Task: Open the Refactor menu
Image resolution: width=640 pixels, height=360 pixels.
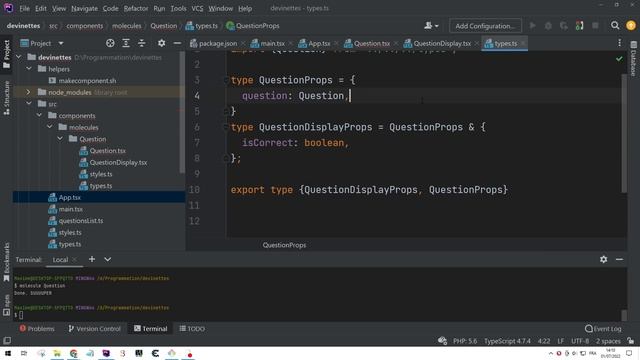Action: 136,8
